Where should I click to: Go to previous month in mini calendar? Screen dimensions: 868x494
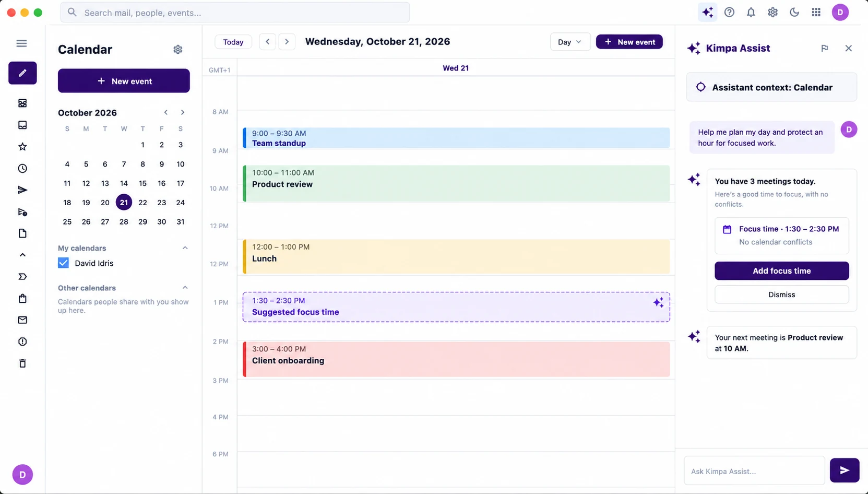(x=166, y=112)
